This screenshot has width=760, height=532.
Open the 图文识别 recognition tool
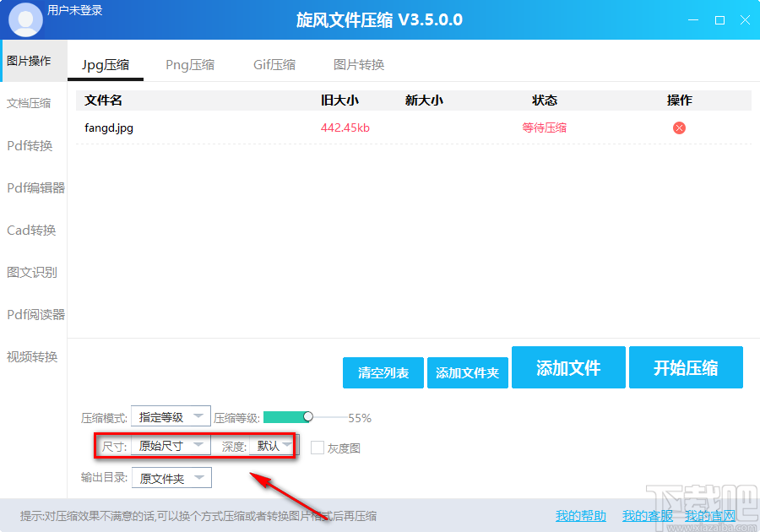(32, 272)
